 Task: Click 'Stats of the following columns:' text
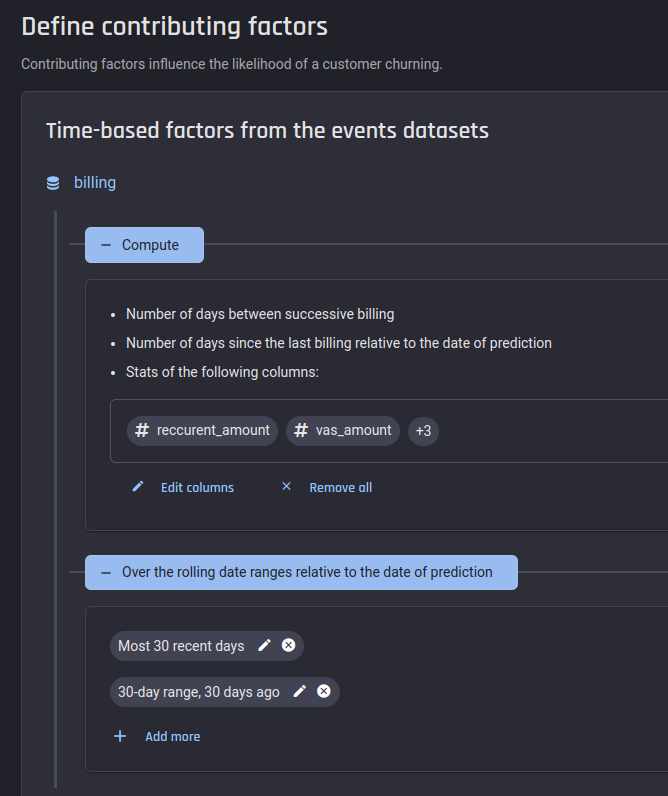[x=222, y=372]
